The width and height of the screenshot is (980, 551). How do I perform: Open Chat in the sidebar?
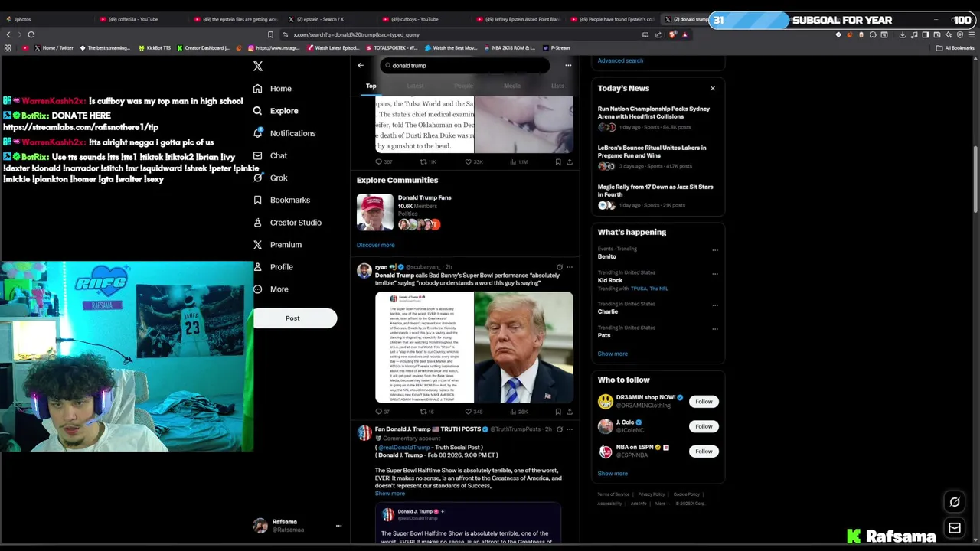[x=269, y=155]
